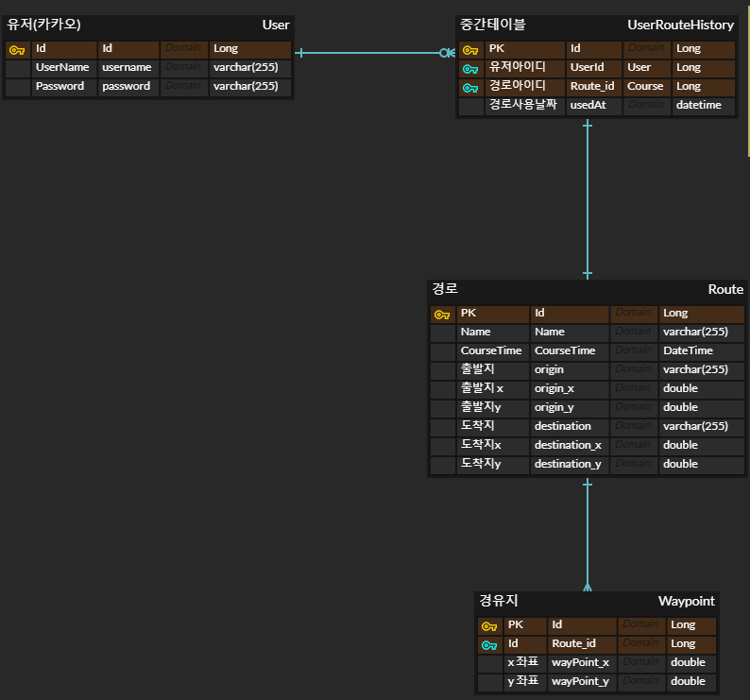Click the cyan foreign key icon beside Route_id in UserRouteHistory
This screenshot has height=700, width=750.
click(x=470, y=88)
